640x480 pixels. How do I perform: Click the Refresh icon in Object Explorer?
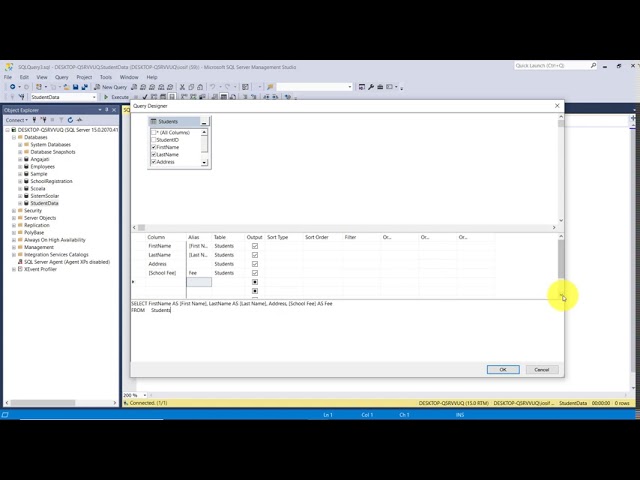pos(70,120)
